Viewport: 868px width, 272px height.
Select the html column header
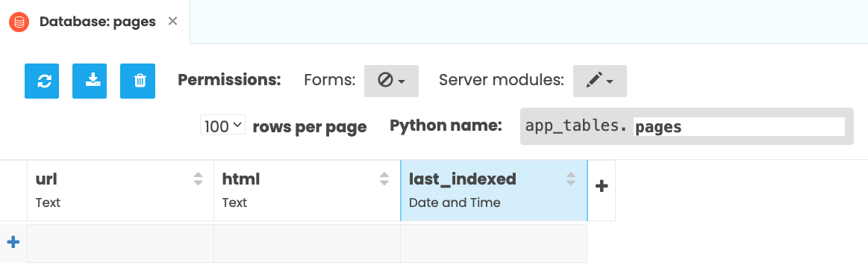point(307,191)
